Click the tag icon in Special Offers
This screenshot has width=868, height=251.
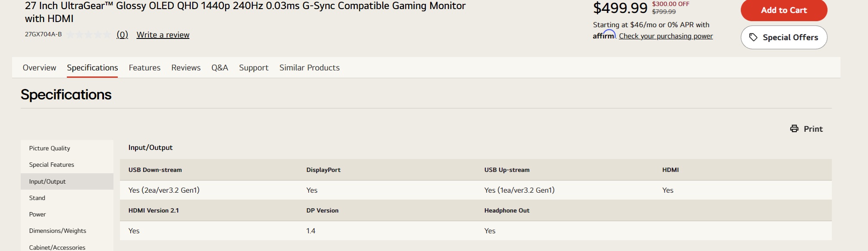point(753,38)
